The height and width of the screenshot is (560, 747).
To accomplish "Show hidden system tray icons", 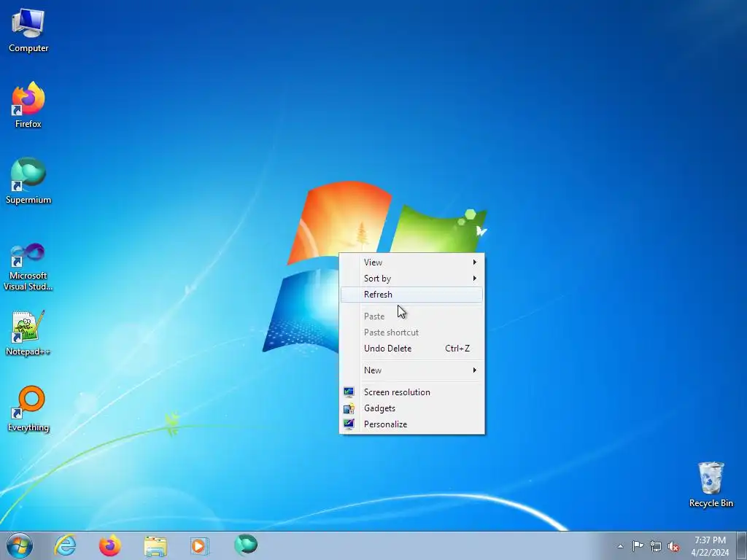I will tap(620, 546).
